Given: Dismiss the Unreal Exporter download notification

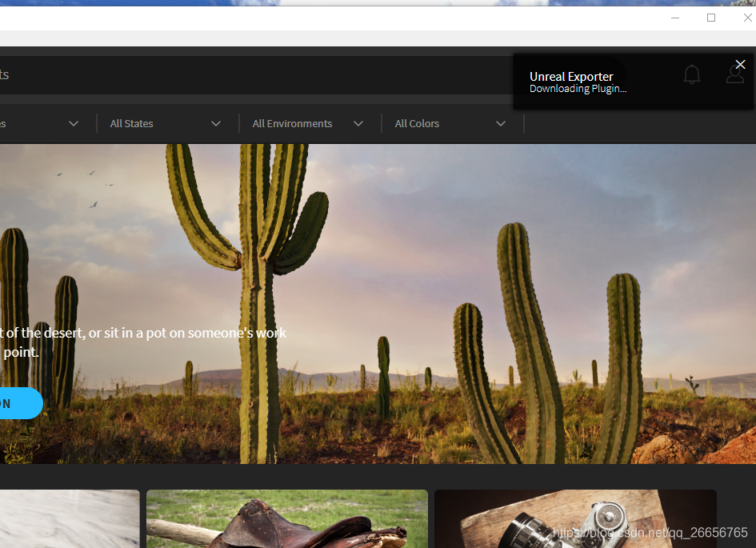Looking at the screenshot, I should (741, 64).
